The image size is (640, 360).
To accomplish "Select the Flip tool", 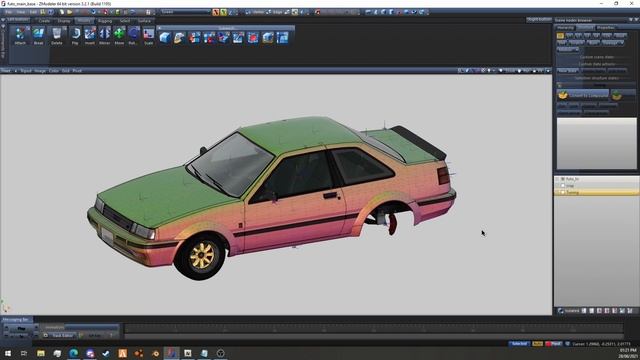I will click(x=75, y=36).
